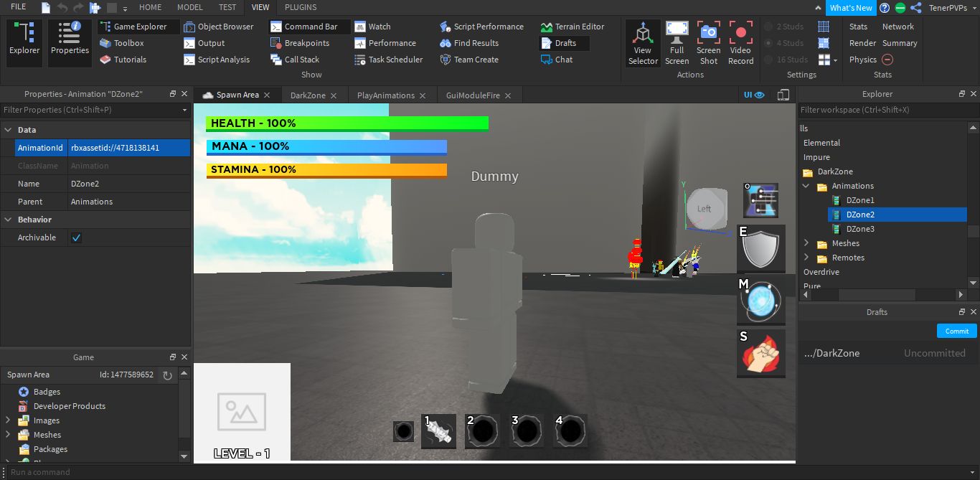Switch to the PLUGINS ribbon tab
Viewport: 980px width, 480px height.
click(x=301, y=7)
